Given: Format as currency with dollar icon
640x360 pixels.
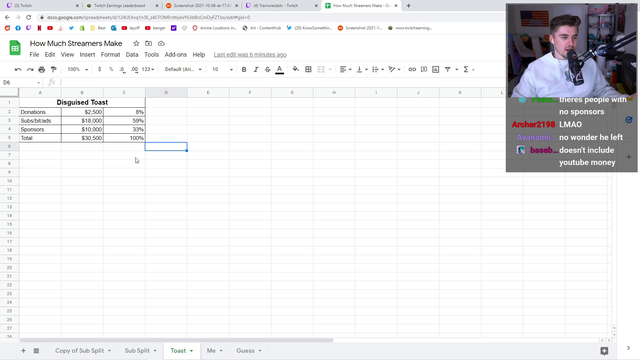Looking at the screenshot, I should 100,69.
